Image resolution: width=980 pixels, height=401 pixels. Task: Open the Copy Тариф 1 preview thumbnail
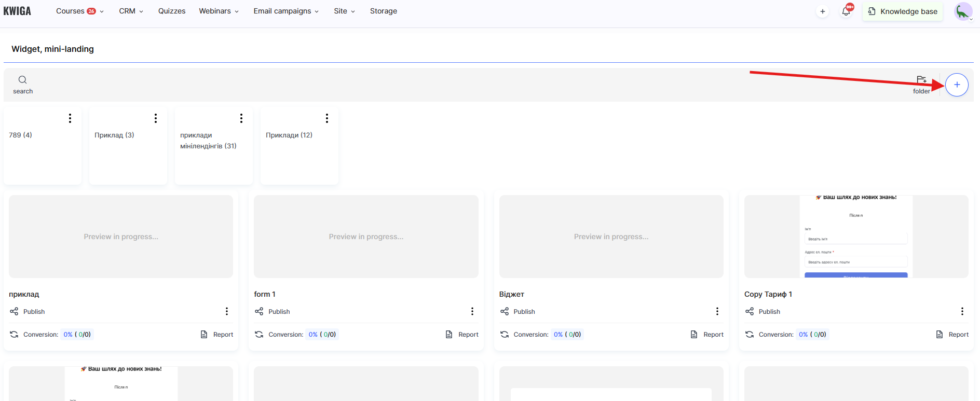coord(856,237)
